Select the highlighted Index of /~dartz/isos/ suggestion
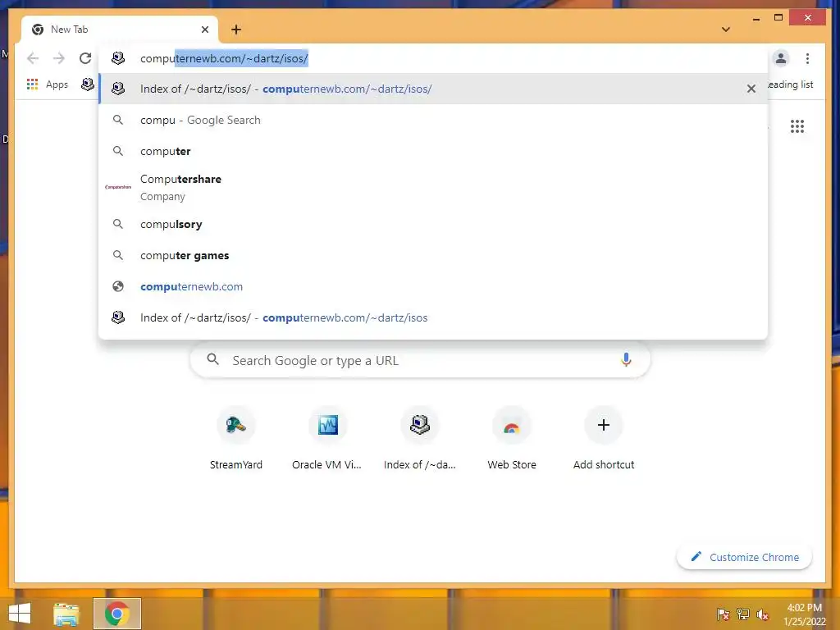Screen dimensions: 840x630 click(433, 89)
